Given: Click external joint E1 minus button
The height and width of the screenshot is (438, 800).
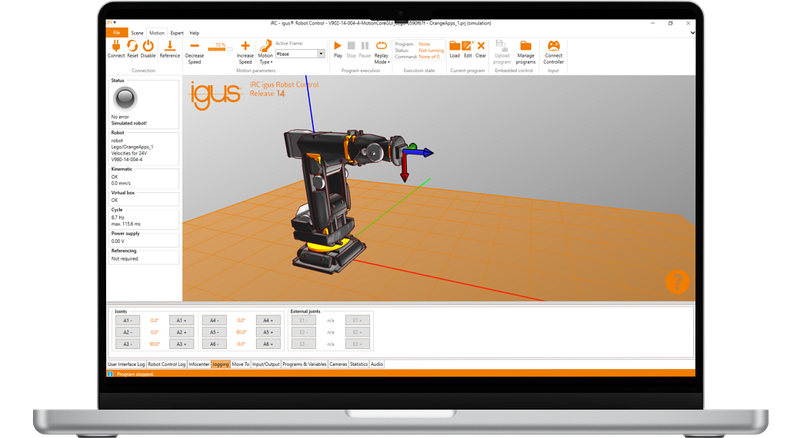Looking at the screenshot, I should point(303,320).
